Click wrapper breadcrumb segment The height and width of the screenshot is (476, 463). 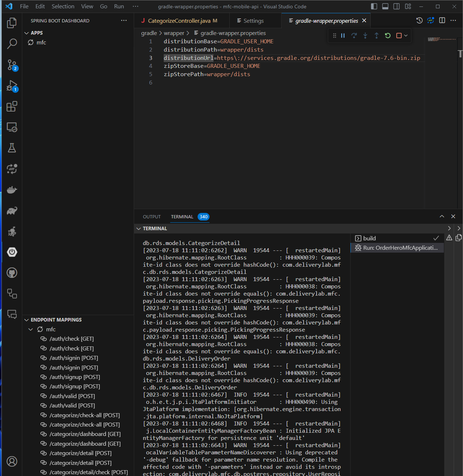pyautogui.click(x=174, y=33)
